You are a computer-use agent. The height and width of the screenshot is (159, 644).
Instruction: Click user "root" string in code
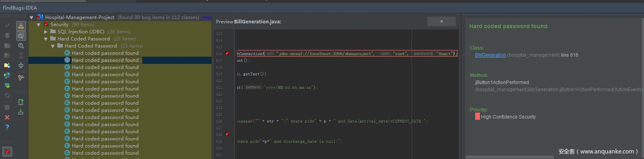point(400,54)
